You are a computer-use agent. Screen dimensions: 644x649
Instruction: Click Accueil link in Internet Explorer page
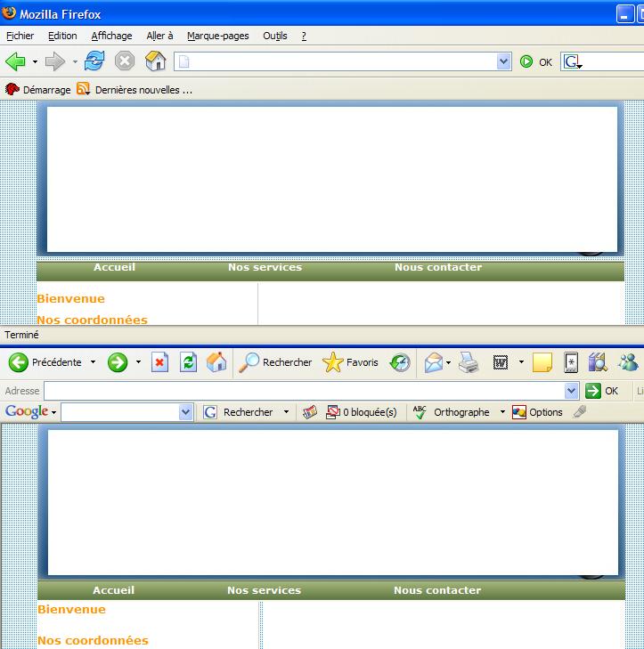click(x=113, y=590)
